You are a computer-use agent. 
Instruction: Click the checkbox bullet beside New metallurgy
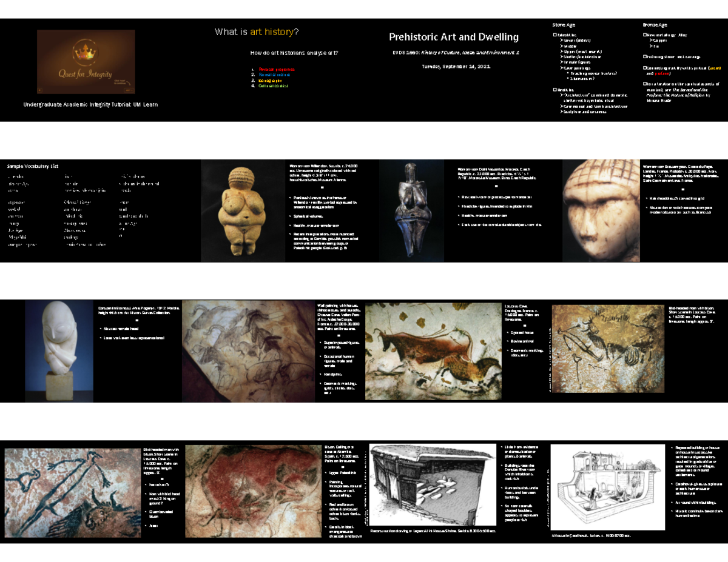(x=644, y=35)
